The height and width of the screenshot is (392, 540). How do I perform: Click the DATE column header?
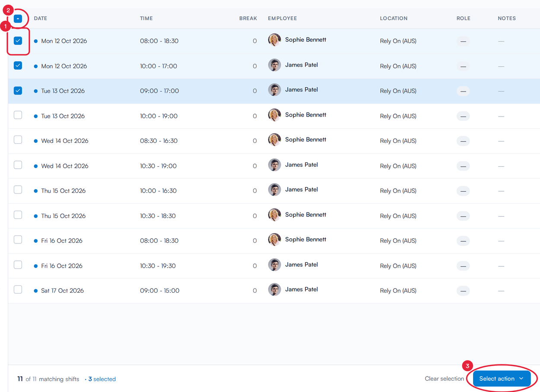coord(41,19)
